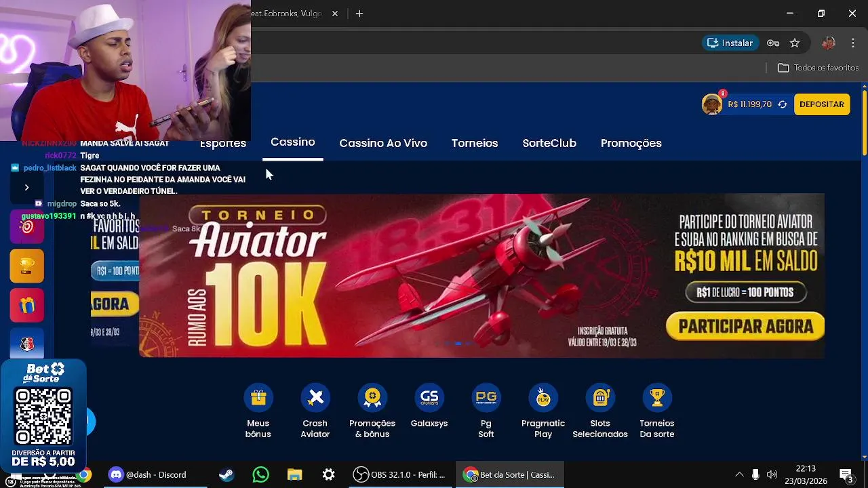The width and height of the screenshot is (868, 488).
Task: Open the Crash Aviator category icon
Action: click(315, 398)
